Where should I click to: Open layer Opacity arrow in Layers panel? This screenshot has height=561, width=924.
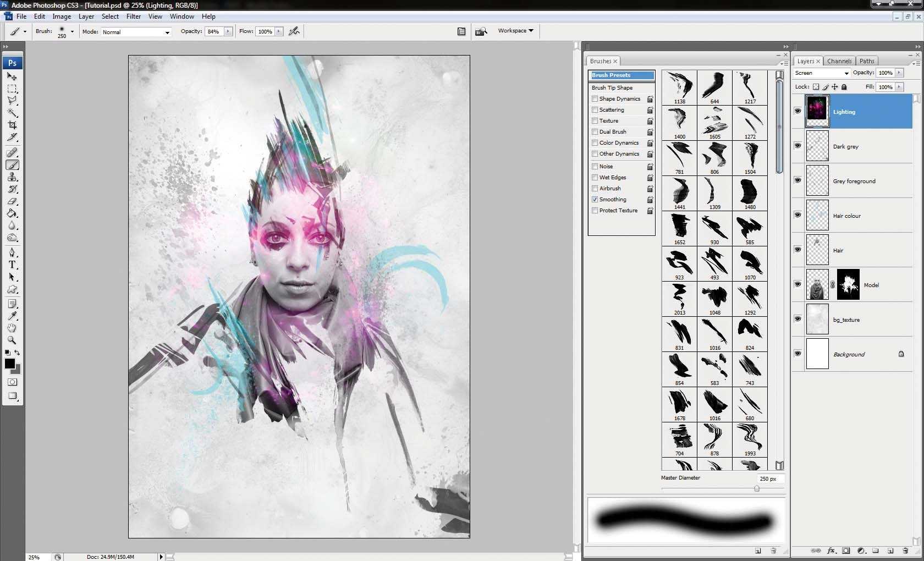click(899, 73)
